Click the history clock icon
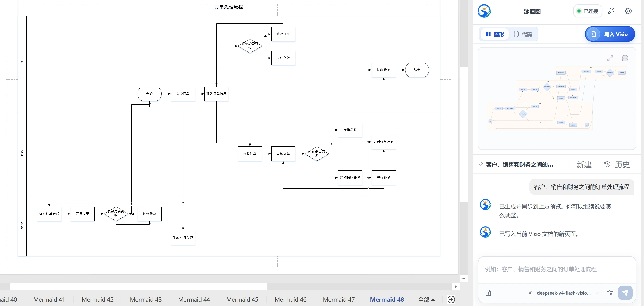 coord(607,164)
